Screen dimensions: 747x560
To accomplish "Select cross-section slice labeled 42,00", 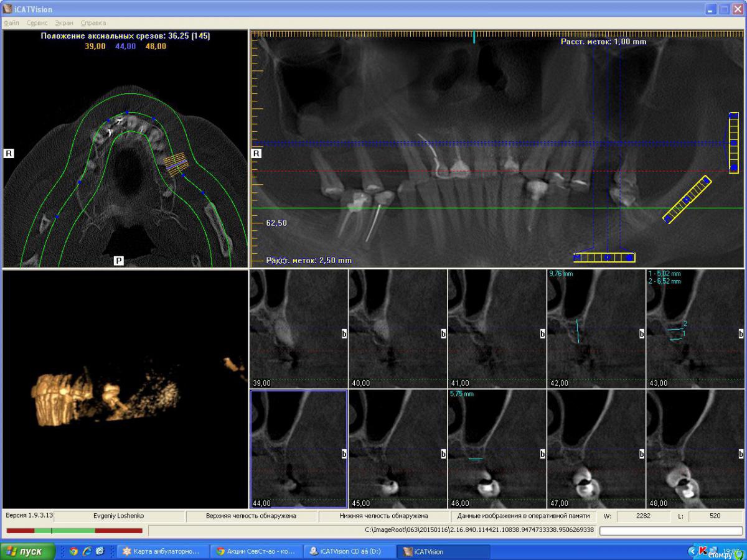I will (x=596, y=329).
